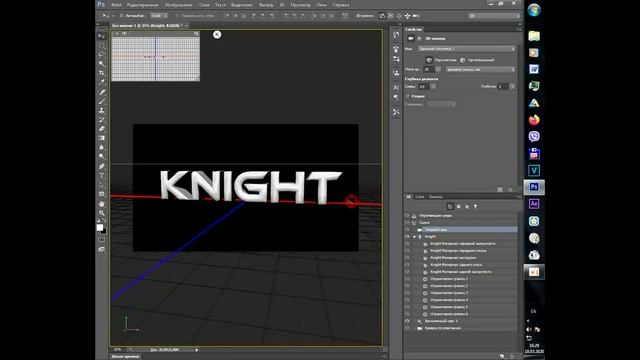The height and width of the screenshot is (360, 640).
Task: Open Firefox from the taskbar
Action: pos(534,120)
